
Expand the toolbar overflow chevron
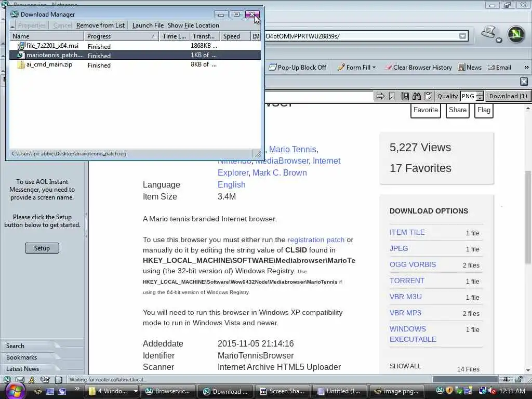coord(526,68)
